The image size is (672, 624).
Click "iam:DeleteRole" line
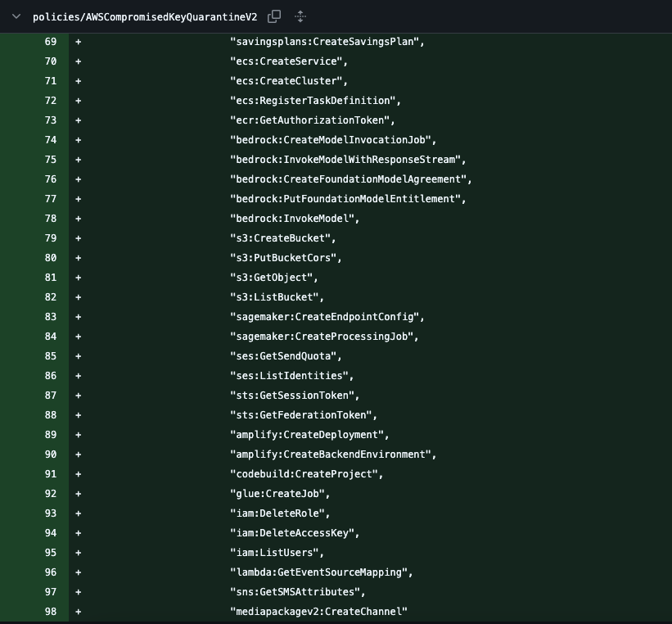click(x=280, y=513)
